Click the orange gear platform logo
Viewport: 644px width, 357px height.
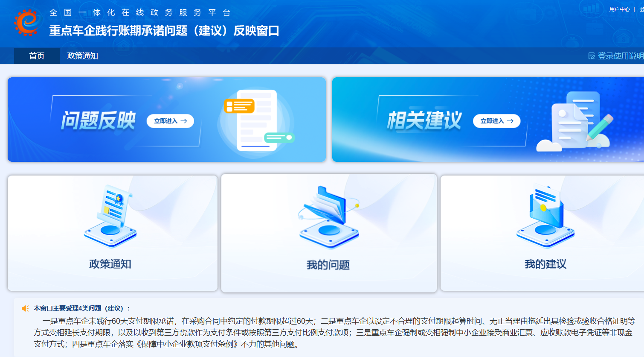[x=28, y=22]
